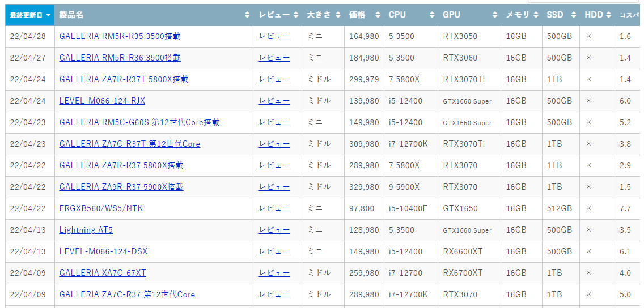
Task: Open レビュー link for LEVEL-M066-124-DSX
Action: [274, 251]
